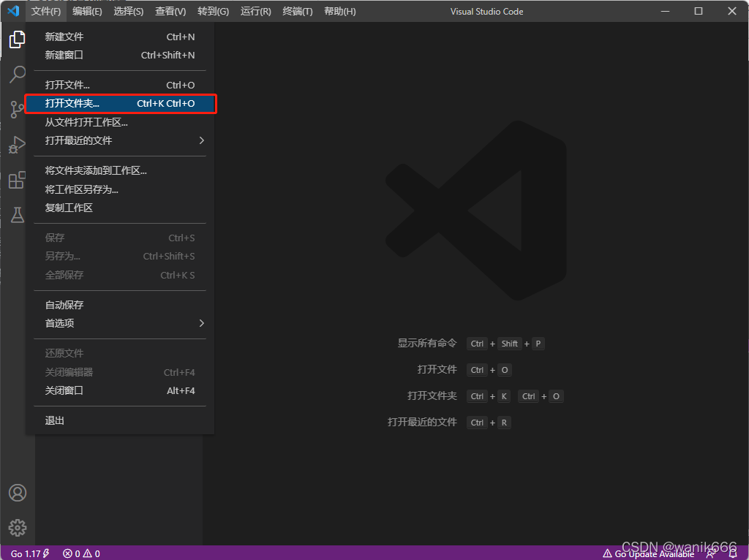Select 将工作区另存为... in the File menu
The image size is (749, 560).
click(120, 189)
